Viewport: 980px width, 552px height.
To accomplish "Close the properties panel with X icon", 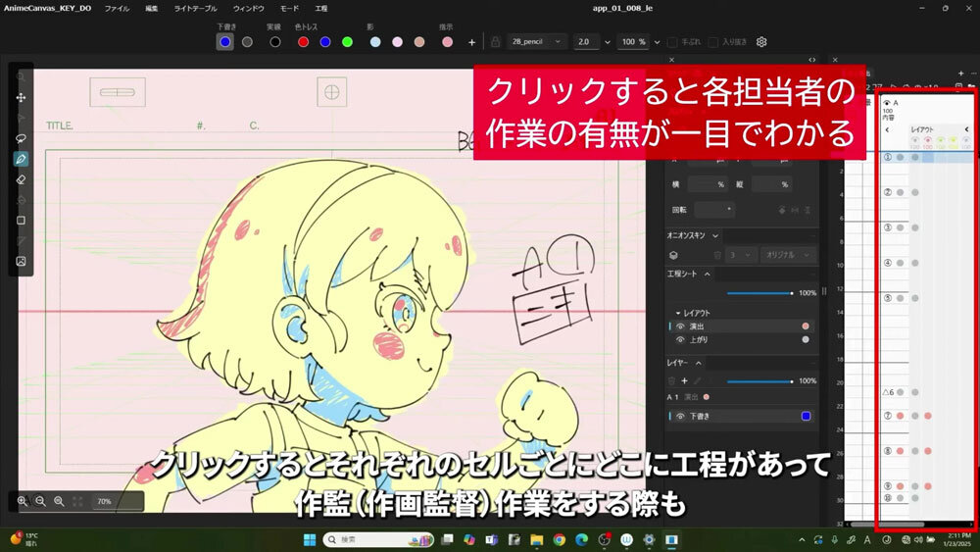I will click(672, 60).
